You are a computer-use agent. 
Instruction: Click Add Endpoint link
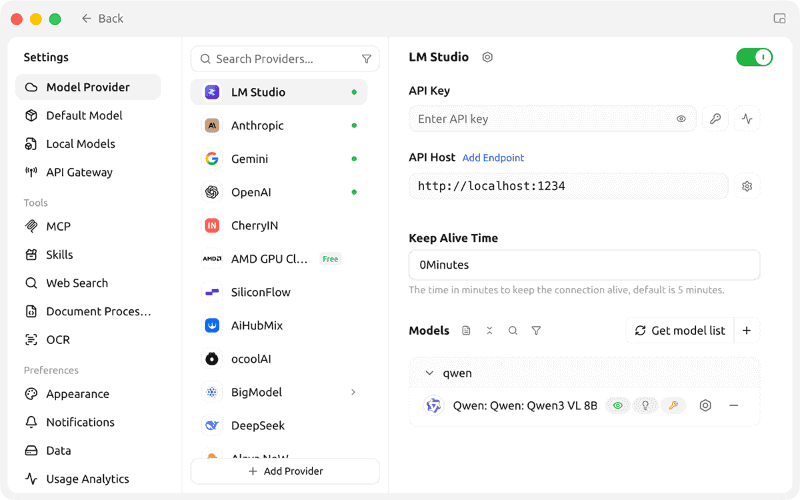point(493,158)
